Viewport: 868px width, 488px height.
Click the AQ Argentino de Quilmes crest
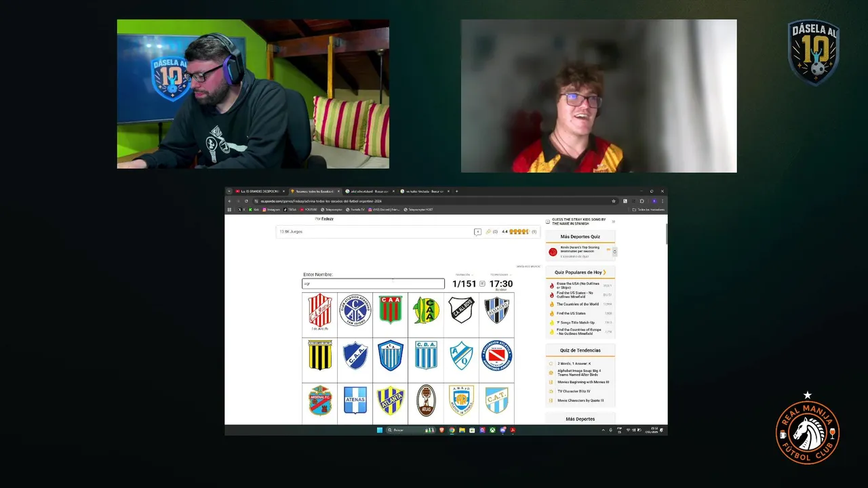tap(461, 355)
